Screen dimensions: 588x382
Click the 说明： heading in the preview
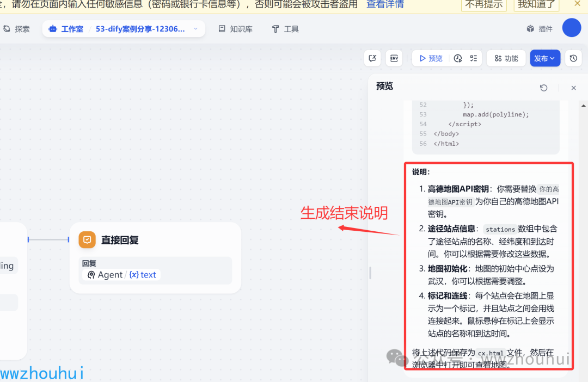(421, 172)
